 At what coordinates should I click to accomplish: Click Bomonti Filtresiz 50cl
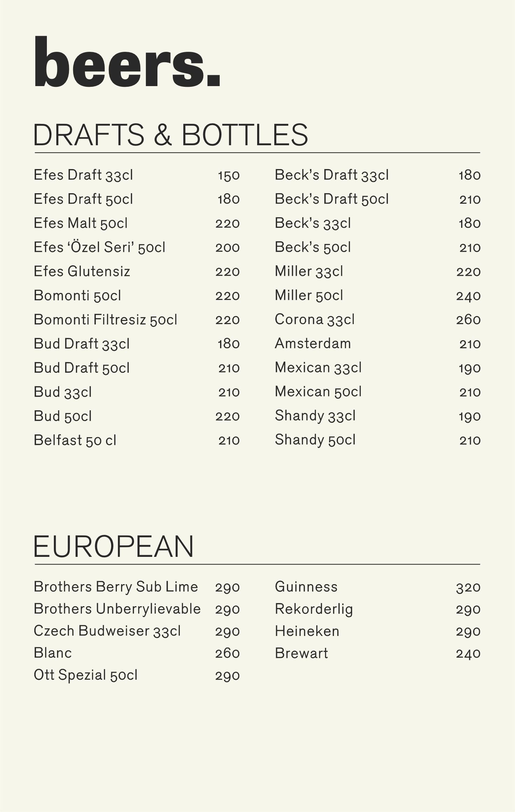[105, 320]
